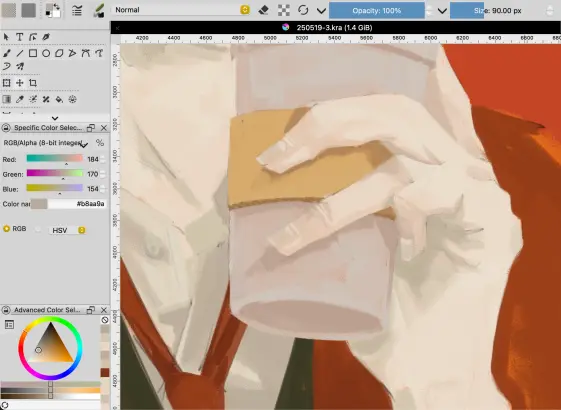561x410 pixels.
Task: Select the Freehand Brush tool
Action: pyautogui.click(x=6, y=53)
